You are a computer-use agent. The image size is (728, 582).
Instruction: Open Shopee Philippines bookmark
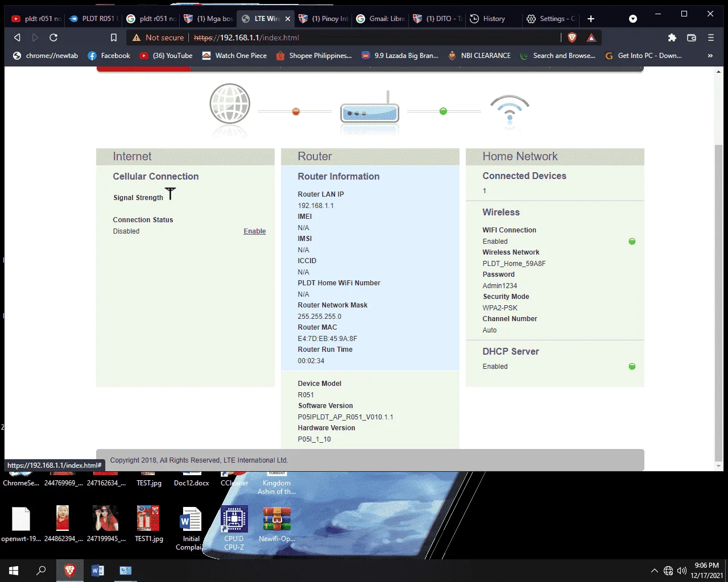tap(314, 56)
